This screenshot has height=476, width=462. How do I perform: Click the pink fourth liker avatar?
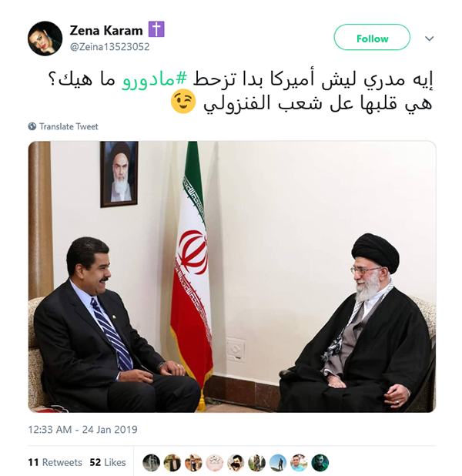coord(215,462)
